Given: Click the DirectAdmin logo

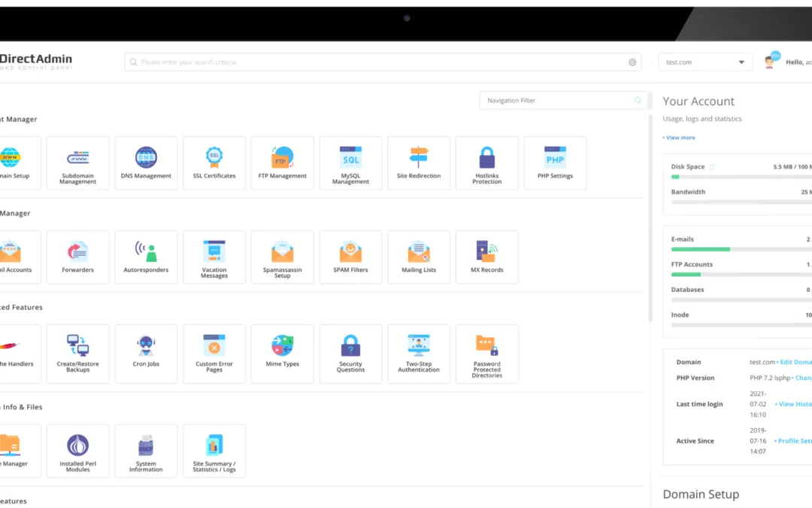Looking at the screenshot, I should click(x=36, y=62).
